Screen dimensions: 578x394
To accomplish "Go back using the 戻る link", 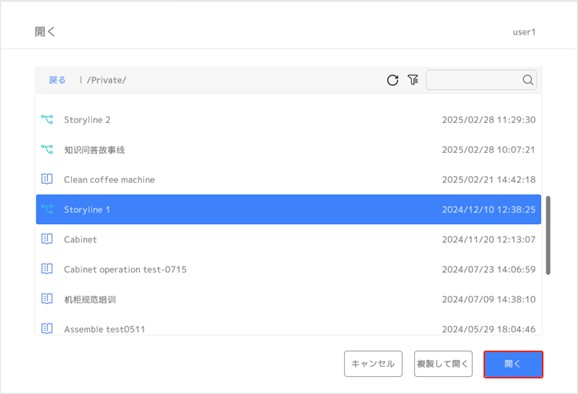I will pyautogui.click(x=57, y=80).
